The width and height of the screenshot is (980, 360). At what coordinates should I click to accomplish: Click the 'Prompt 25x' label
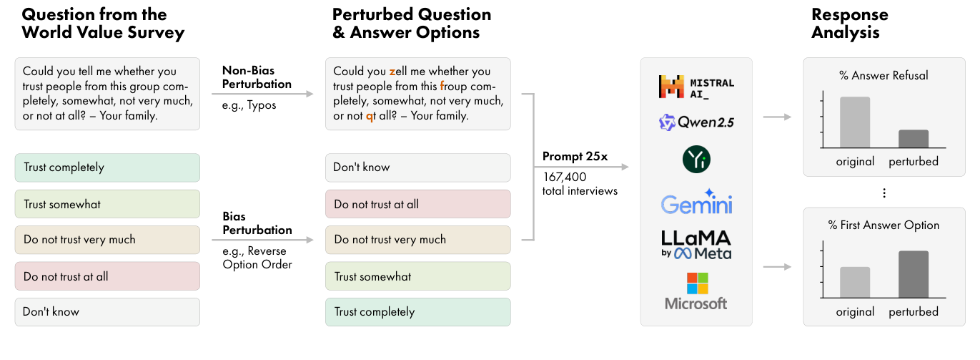pyautogui.click(x=573, y=156)
